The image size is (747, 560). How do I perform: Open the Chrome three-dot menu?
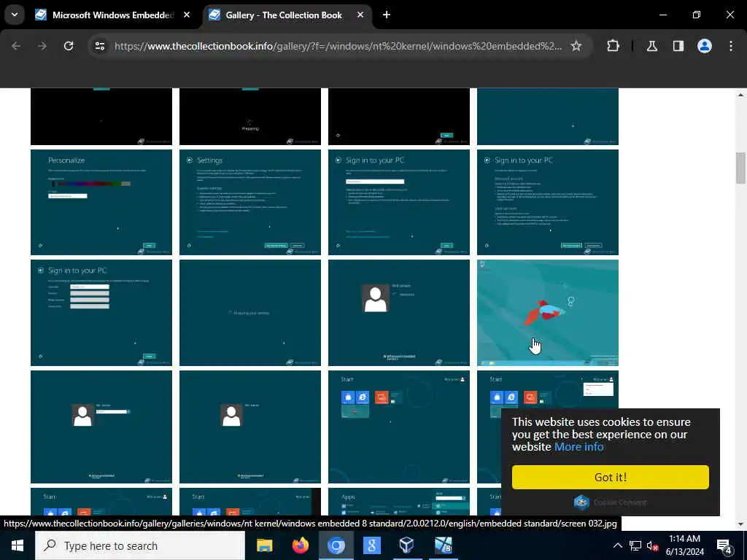(x=731, y=46)
